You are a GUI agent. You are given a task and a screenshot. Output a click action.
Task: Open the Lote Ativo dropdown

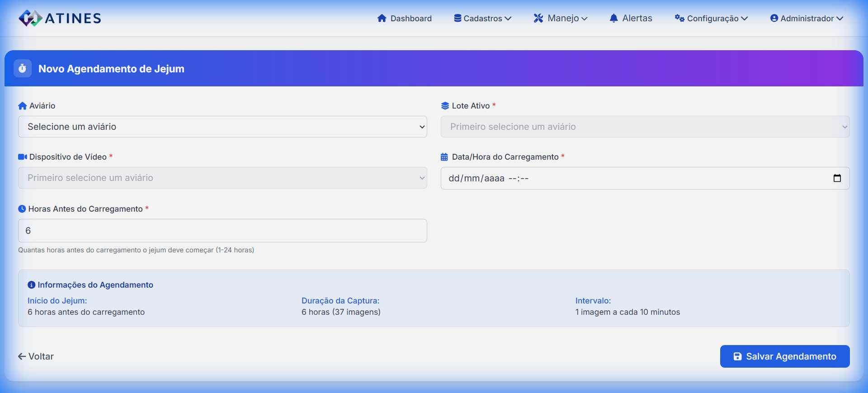[645, 127]
